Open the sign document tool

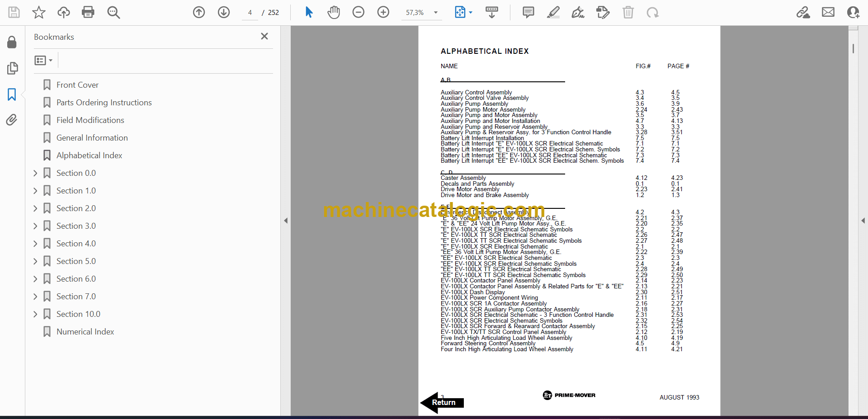coord(578,12)
